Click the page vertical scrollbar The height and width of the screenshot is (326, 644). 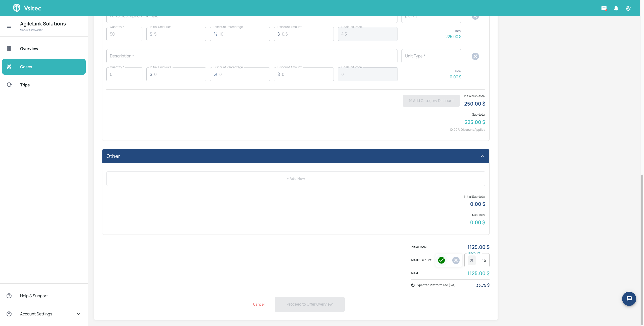[x=642, y=249]
